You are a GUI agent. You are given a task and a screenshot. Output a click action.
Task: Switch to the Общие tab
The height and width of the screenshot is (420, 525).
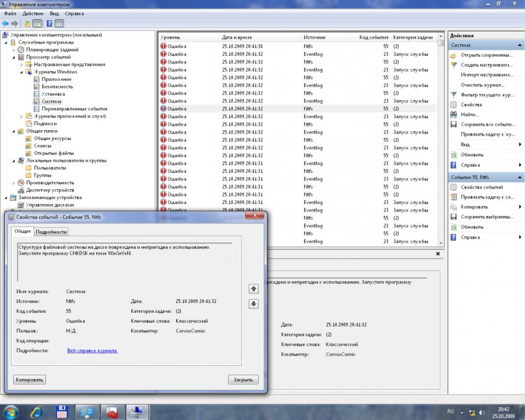(x=22, y=231)
